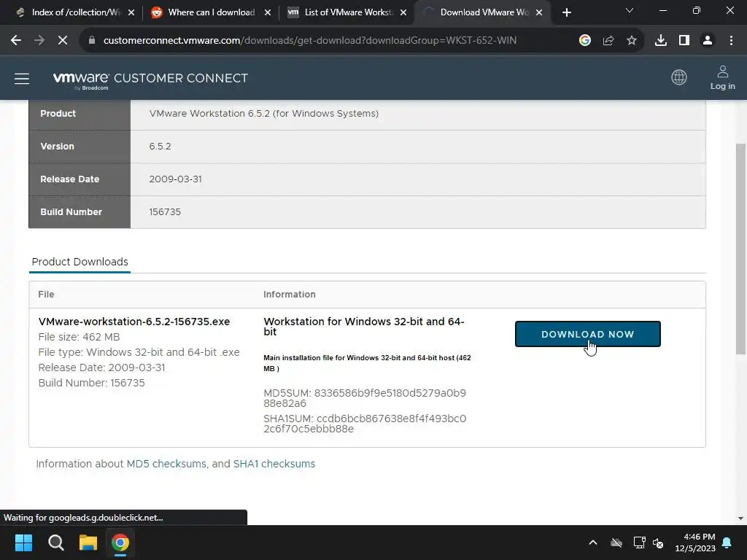Open the tab search chevron
Screen dimensions: 747x560
coord(630,10)
